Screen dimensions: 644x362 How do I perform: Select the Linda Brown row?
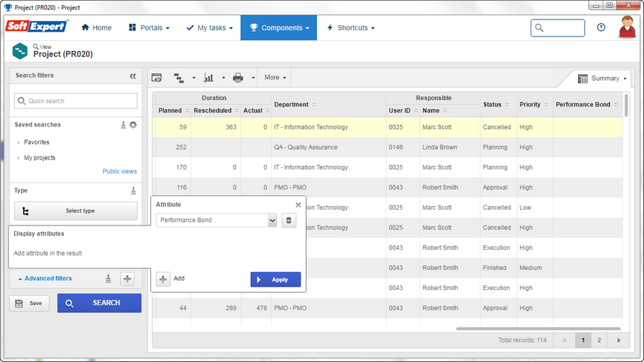pyautogui.click(x=387, y=147)
